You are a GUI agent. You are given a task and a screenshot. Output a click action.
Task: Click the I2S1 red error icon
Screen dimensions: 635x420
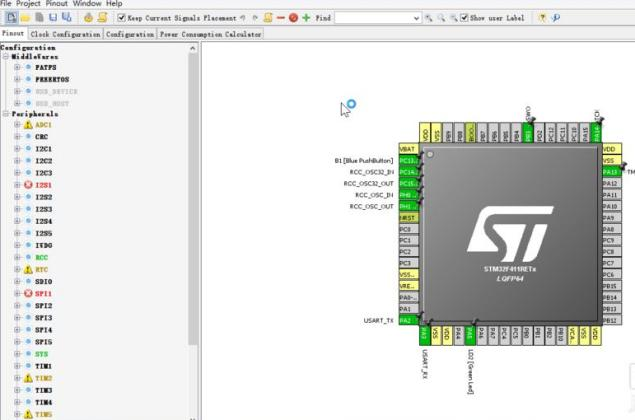28,185
